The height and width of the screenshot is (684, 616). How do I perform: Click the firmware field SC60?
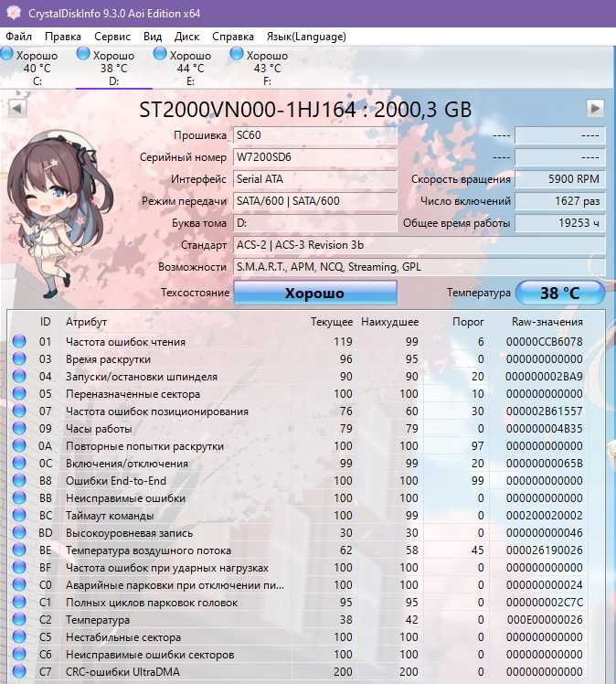tap(314, 135)
